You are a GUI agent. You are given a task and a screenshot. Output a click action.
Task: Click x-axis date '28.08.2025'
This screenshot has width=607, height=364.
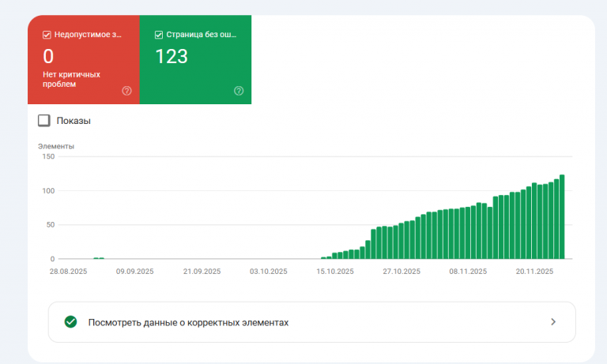click(x=68, y=272)
